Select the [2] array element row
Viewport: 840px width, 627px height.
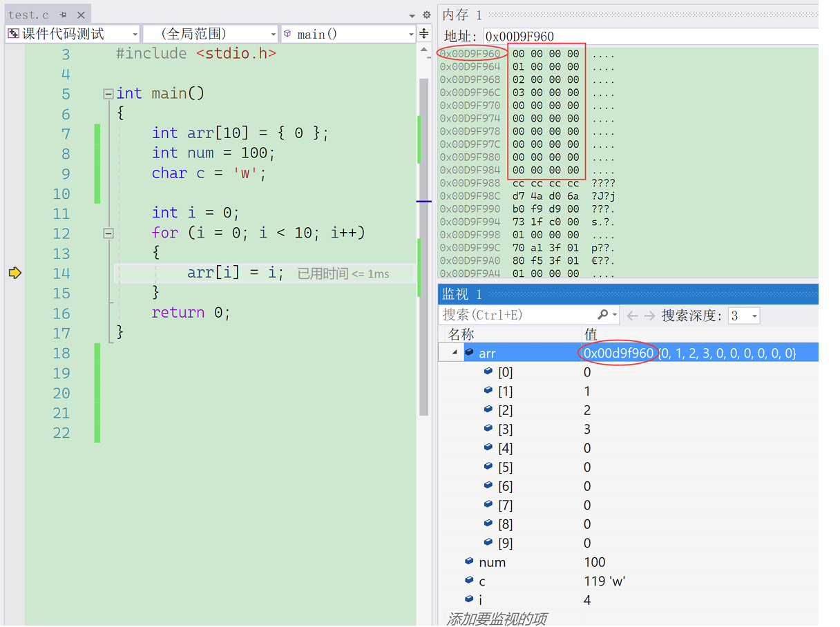629,410
